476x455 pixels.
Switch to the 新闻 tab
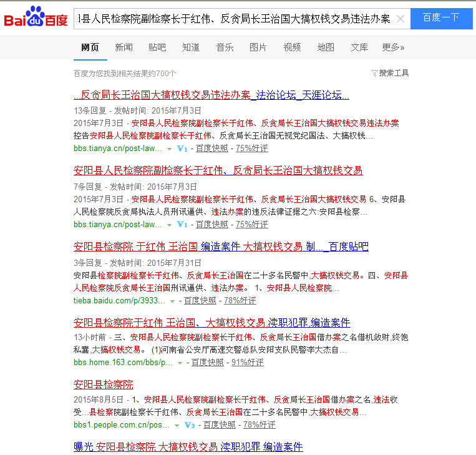(124, 47)
